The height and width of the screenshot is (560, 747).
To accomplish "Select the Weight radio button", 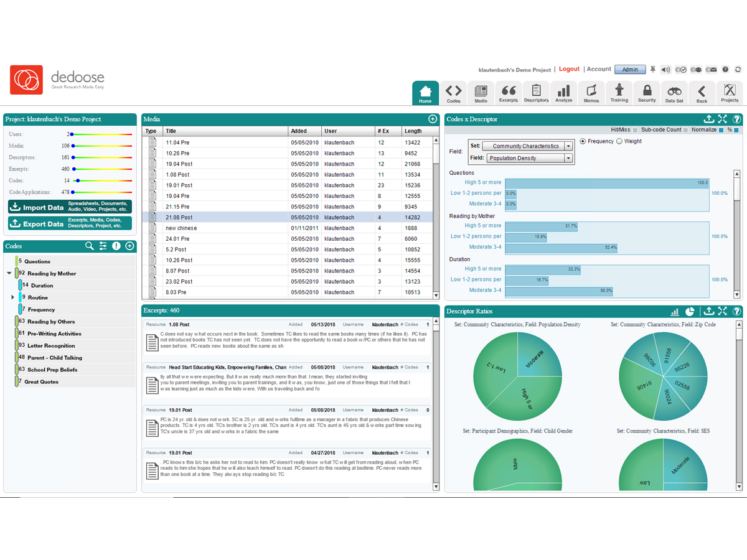I will click(619, 141).
